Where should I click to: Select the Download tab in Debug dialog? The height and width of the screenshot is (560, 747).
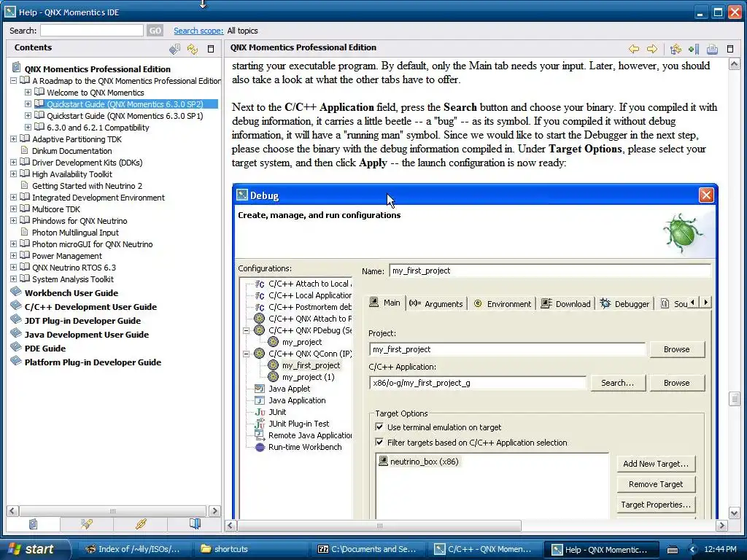(566, 304)
